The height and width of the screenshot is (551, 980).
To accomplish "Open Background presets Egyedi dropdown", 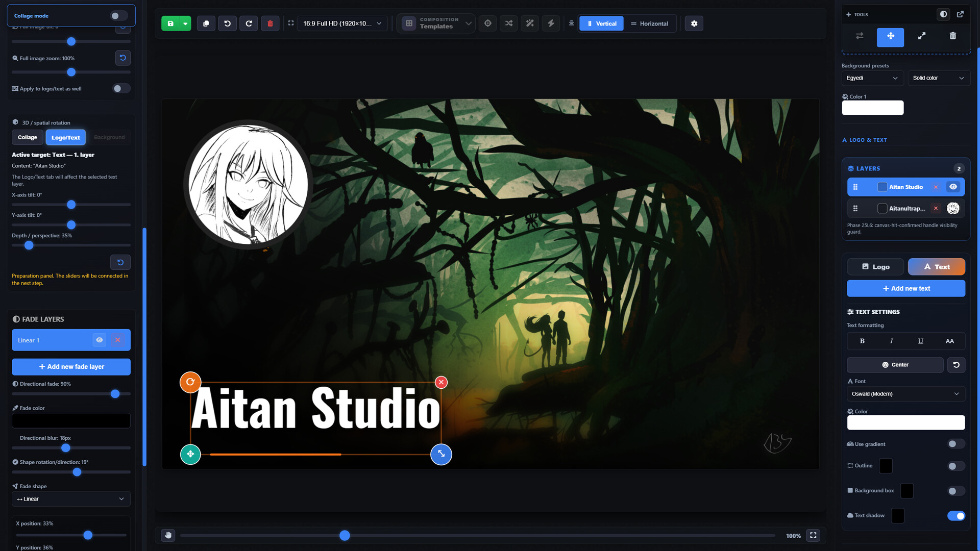I will (x=872, y=78).
